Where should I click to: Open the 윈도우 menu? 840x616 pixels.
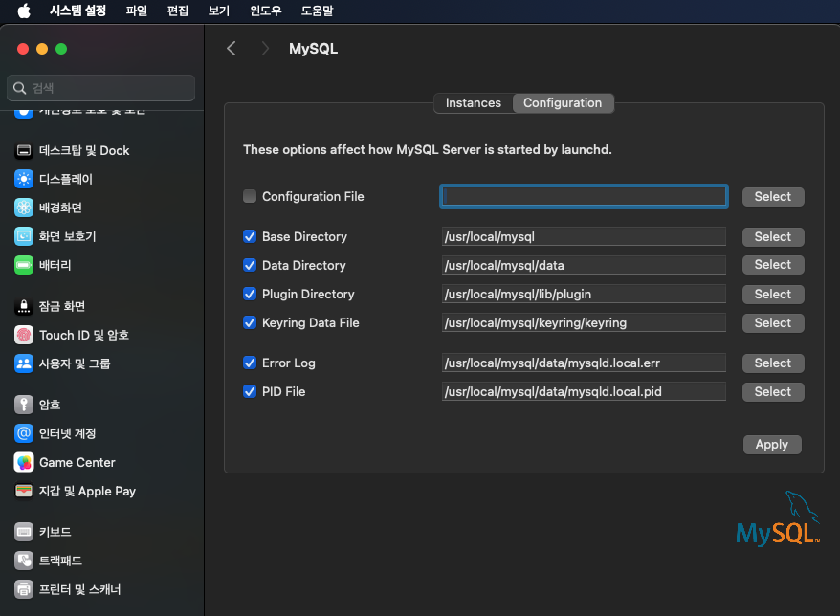pos(266,11)
